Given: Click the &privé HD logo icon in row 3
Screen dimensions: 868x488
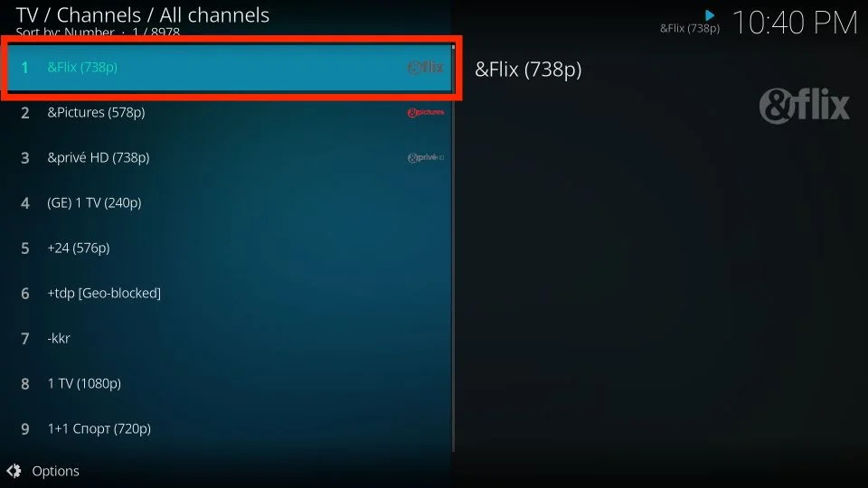Looking at the screenshot, I should click(425, 157).
